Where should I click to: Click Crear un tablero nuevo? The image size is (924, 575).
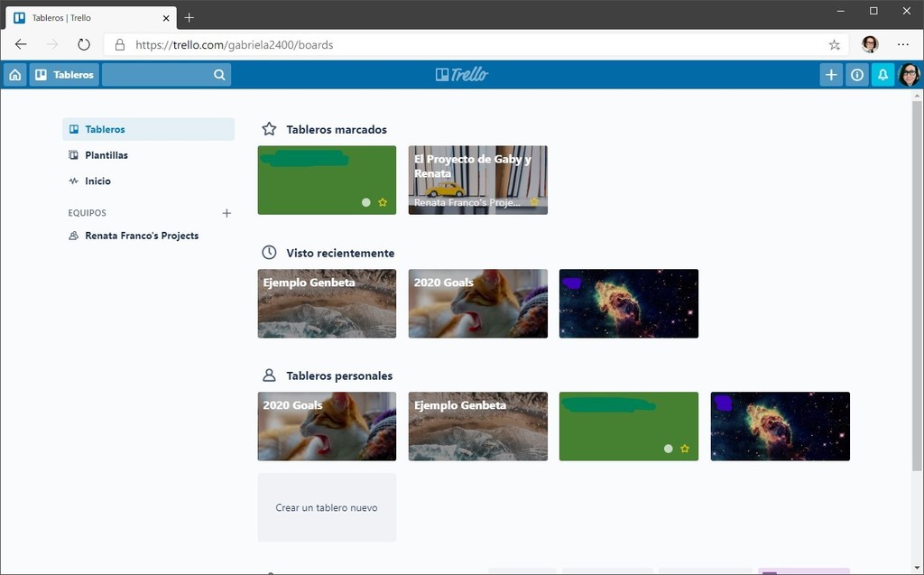[x=326, y=507]
